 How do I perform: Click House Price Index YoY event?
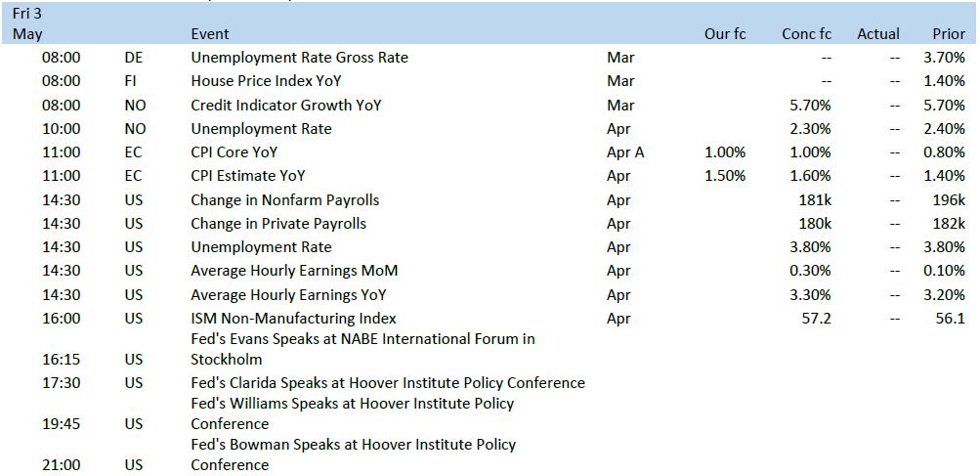tap(266, 81)
